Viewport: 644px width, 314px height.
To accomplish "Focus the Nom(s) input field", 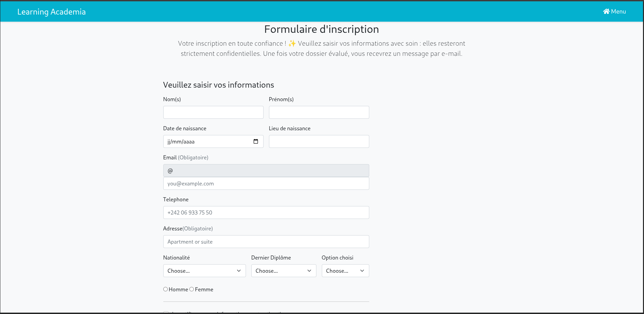I will [x=213, y=112].
